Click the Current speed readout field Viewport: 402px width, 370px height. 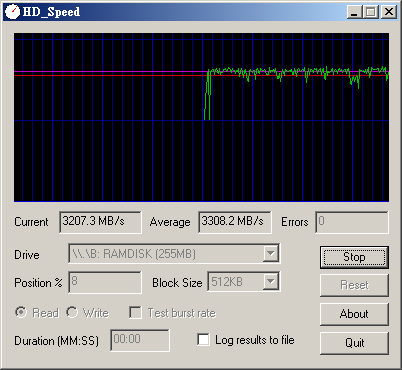(100, 222)
